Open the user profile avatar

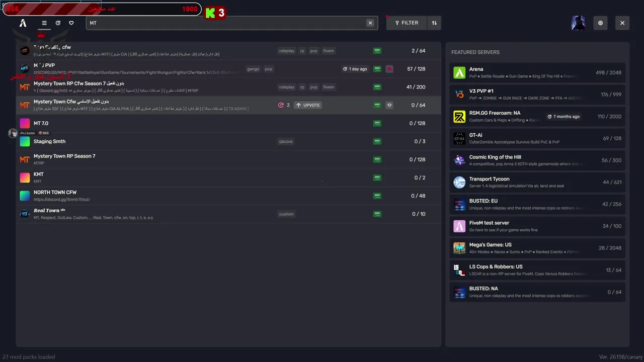579,23
